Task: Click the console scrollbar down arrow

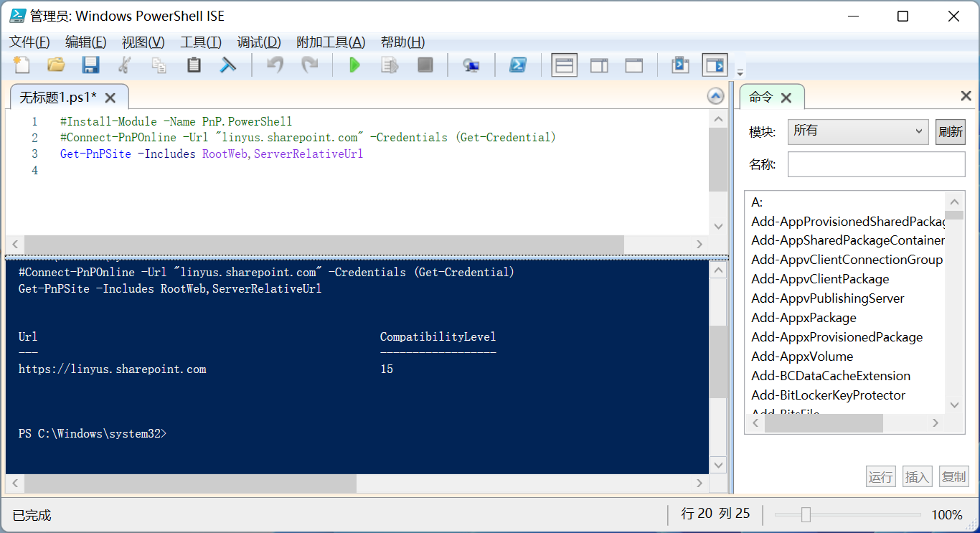Action: pyautogui.click(x=718, y=466)
